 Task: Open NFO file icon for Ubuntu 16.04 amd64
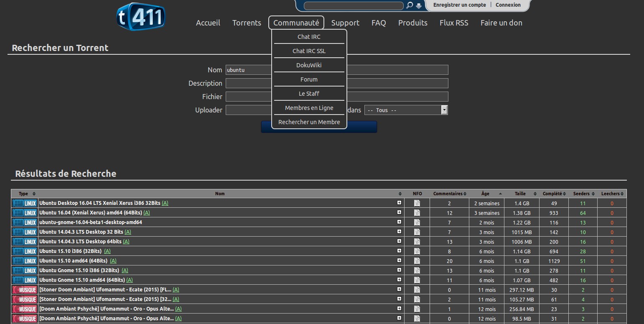click(x=417, y=213)
